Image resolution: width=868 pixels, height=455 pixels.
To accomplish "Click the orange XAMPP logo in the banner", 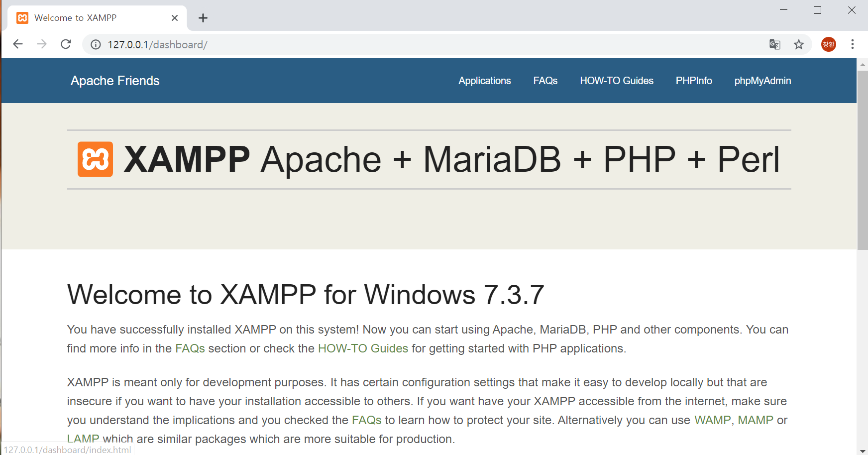I will 95,159.
